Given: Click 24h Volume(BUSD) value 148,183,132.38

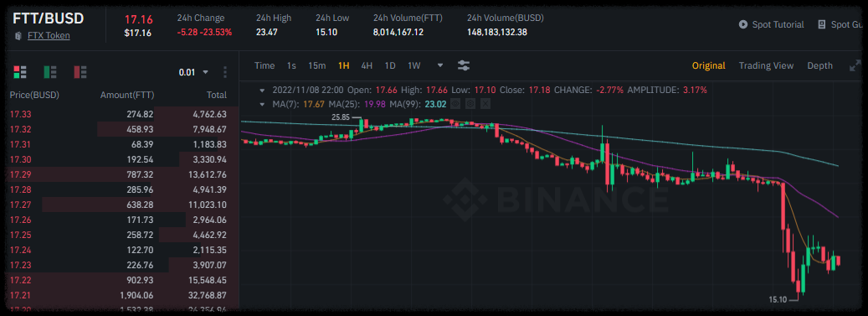Looking at the screenshot, I should (x=497, y=32).
